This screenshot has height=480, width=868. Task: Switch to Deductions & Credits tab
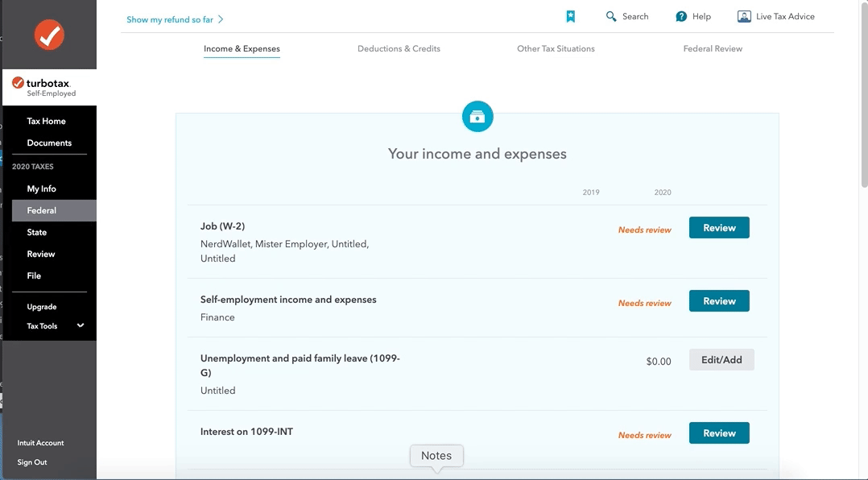click(x=399, y=48)
